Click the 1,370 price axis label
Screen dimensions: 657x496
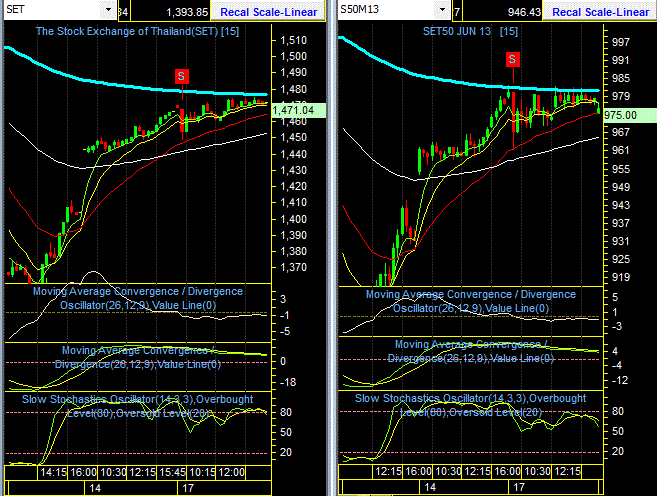click(293, 267)
